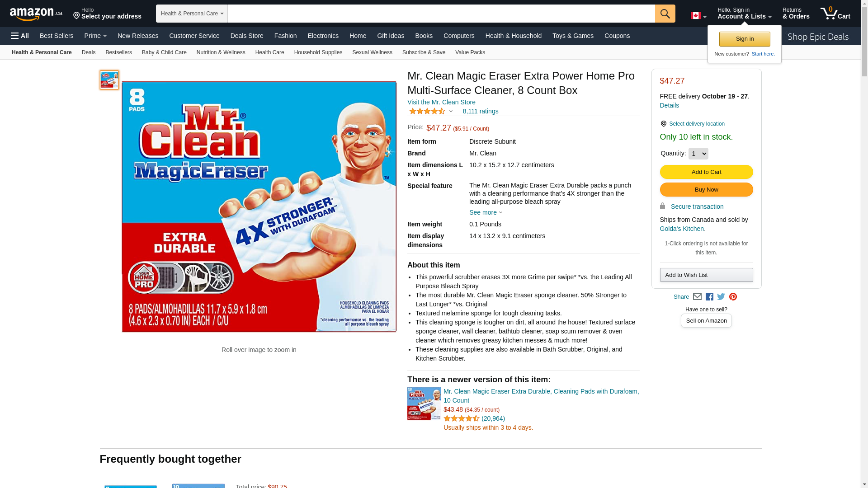Select the Household Supplies subnav tab
The height and width of the screenshot is (488, 868).
(x=318, y=52)
